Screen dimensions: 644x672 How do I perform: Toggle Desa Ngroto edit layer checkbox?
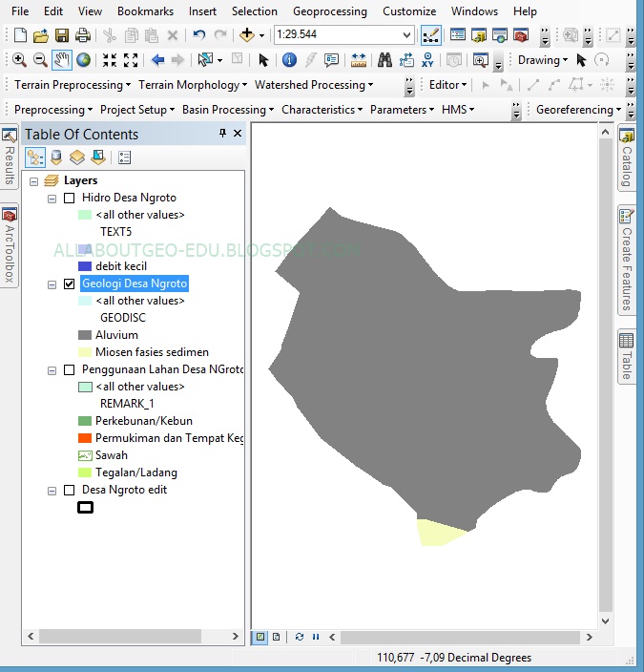pyautogui.click(x=69, y=491)
